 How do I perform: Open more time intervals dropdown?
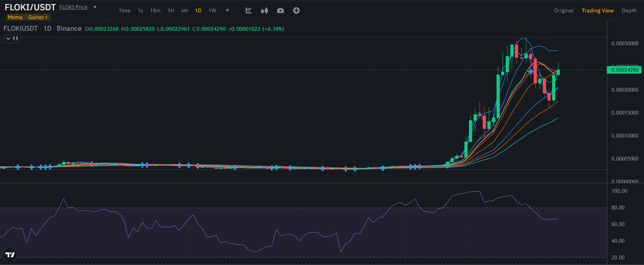coord(227,11)
